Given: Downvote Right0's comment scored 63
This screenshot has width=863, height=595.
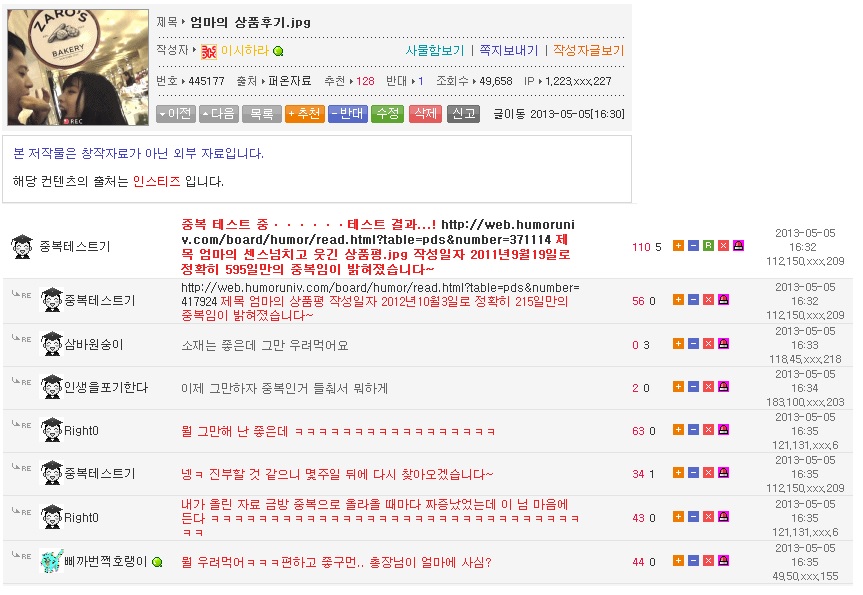Looking at the screenshot, I should pyautogui.click(x=693, y=430).
